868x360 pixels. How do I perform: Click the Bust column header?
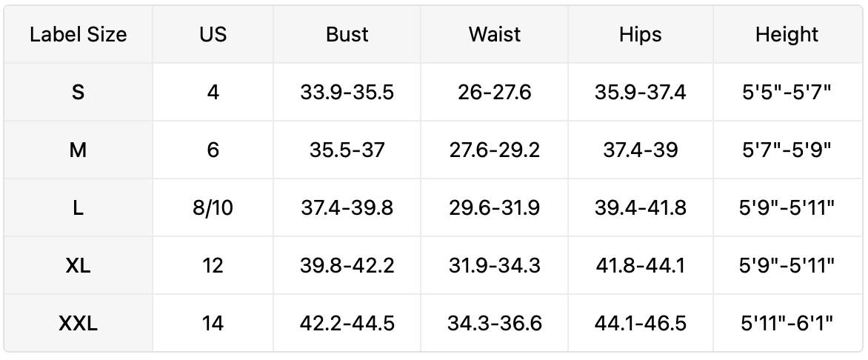(347, 35)
